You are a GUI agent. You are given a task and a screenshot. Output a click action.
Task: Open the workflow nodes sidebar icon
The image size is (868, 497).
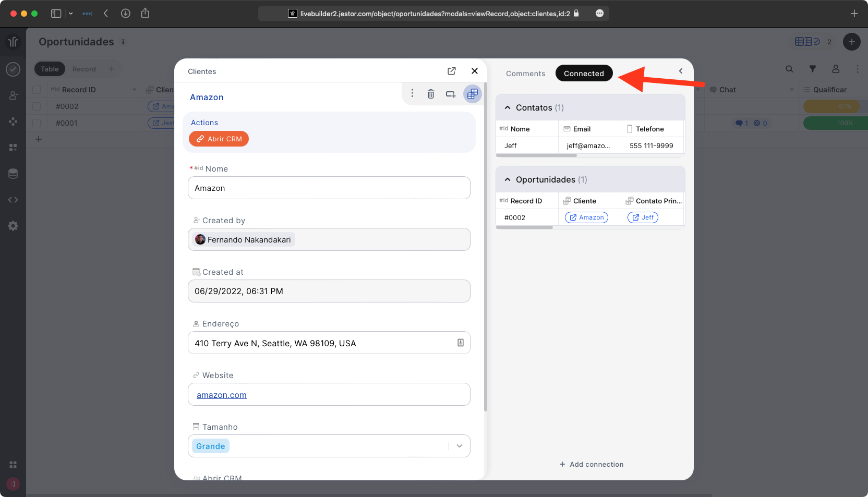pos(13,122)
